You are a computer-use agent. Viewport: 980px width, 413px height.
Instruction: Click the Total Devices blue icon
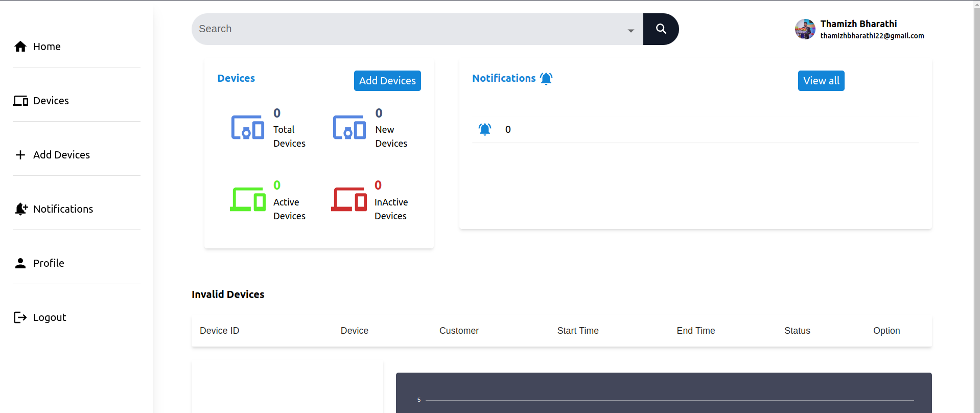pyautogui.click(x=248, y=127)
